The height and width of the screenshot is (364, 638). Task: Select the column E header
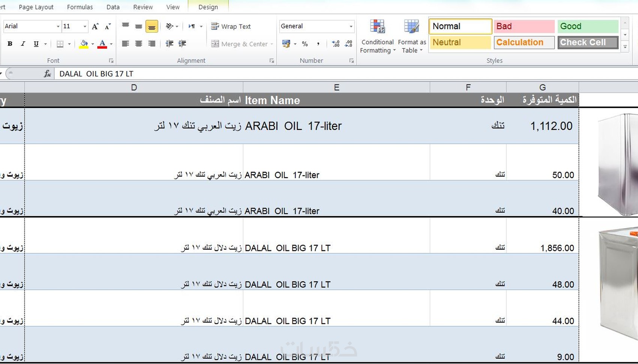pyautogui.click(x=337, y=87)
